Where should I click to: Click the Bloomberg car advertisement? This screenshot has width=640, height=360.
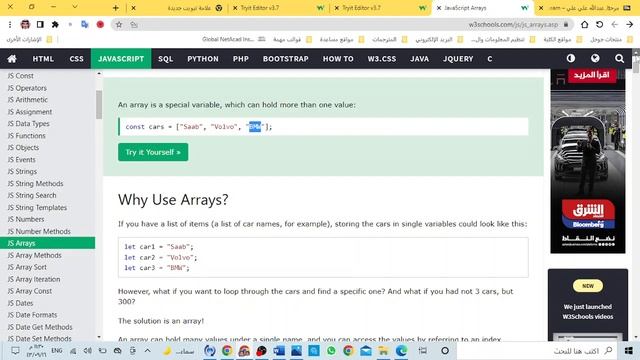click(x=587, y=161)
